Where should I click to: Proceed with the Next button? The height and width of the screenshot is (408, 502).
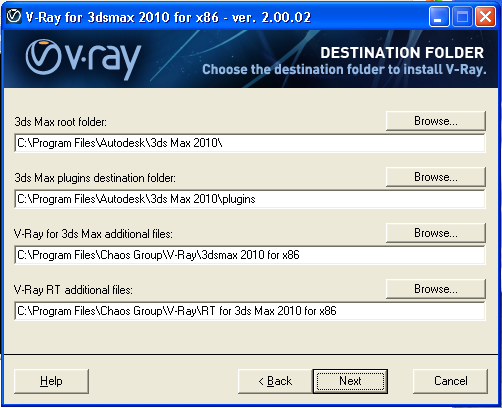pyautogui.click(x=350, y=381)
